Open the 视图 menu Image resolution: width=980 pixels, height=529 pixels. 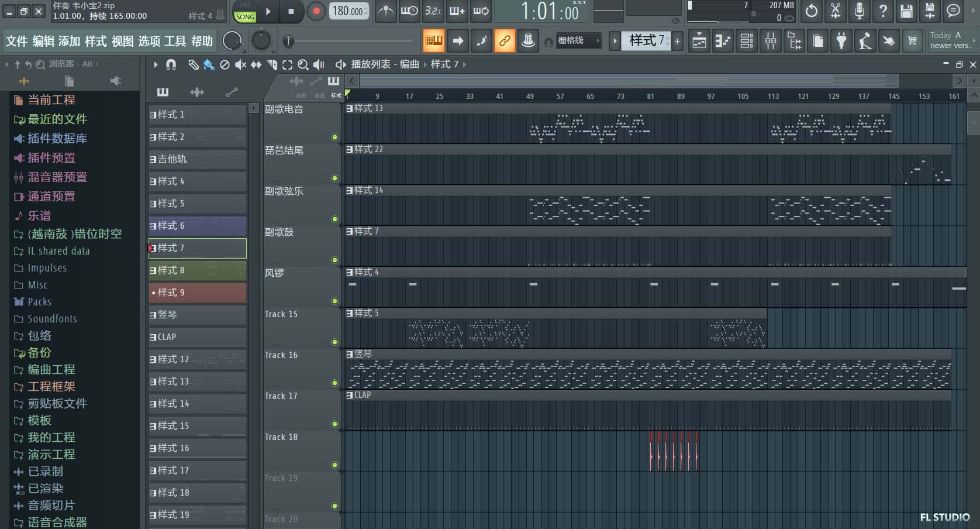pyautogui.click(x=122, y=41)
